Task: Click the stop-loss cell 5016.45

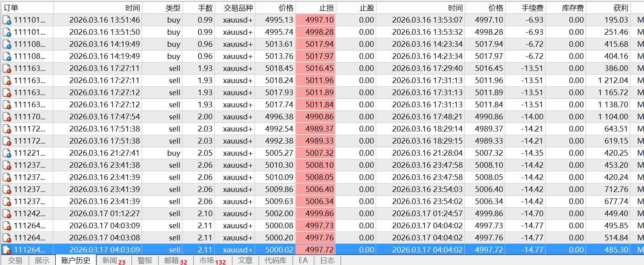Action: [316, 68]
